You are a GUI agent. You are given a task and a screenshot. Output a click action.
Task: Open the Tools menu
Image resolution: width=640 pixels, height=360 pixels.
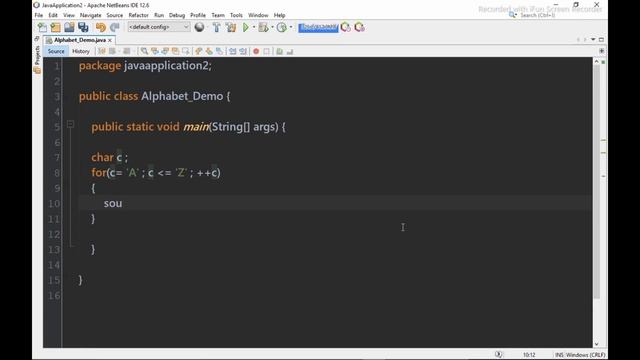click(236, 15)
